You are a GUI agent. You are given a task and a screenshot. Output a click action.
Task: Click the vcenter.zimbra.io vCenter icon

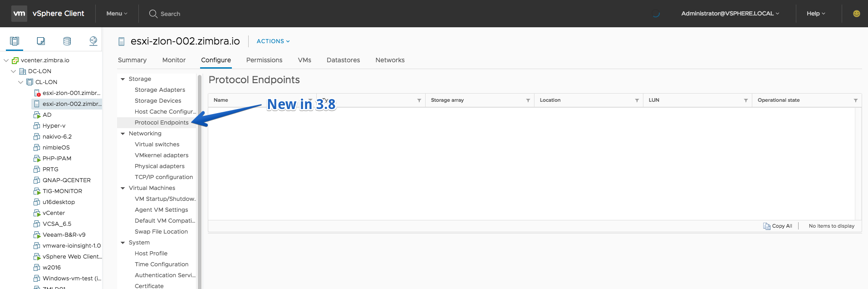click(15, 60)
